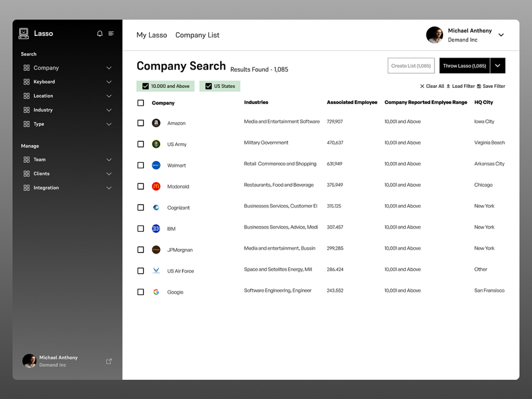Expand the Type section chevron
This screenshot has height=399, width=532.
tap(109, 124)
